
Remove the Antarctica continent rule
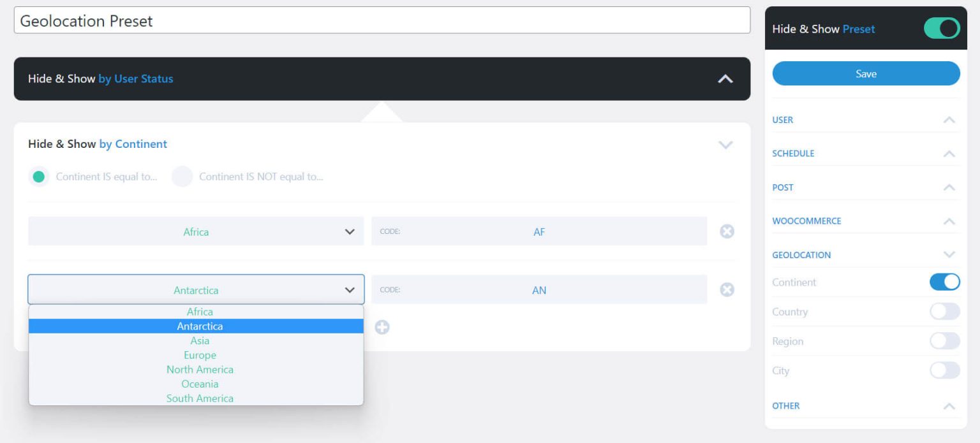pyautogui.click(x=727, y=289)
